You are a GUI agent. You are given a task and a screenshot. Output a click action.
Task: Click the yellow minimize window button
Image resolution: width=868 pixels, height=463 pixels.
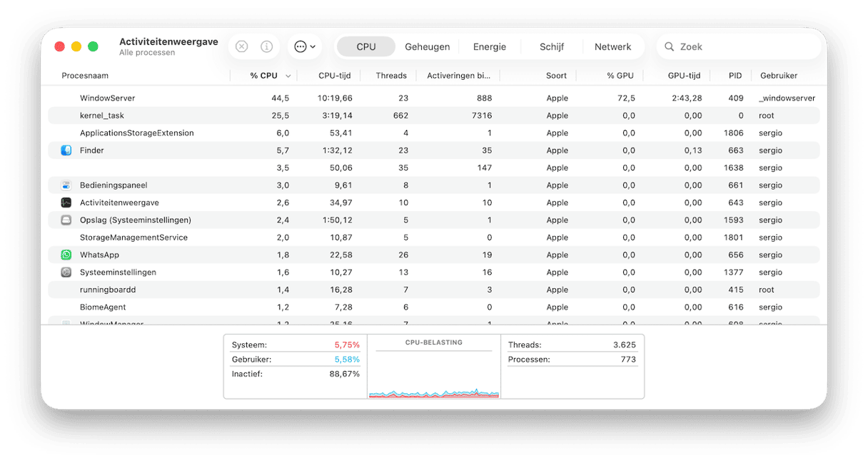pyautogui.click(x=76, y=46)
